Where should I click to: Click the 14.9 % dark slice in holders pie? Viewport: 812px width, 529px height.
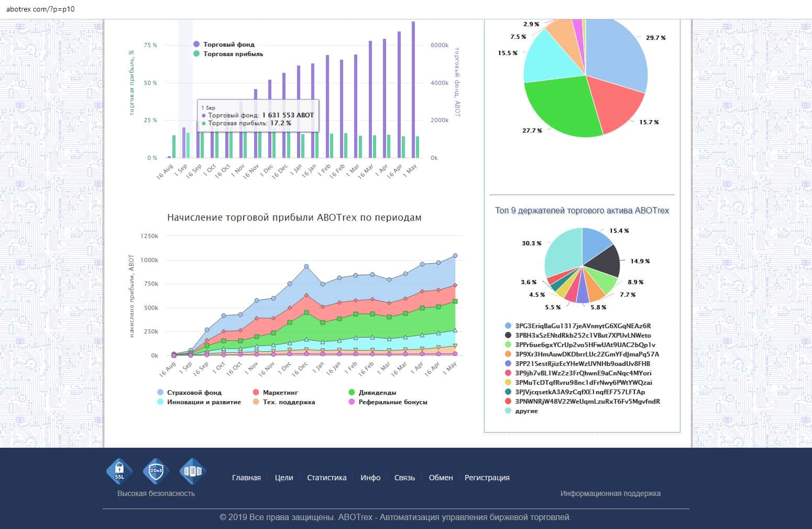coord(603,261)
